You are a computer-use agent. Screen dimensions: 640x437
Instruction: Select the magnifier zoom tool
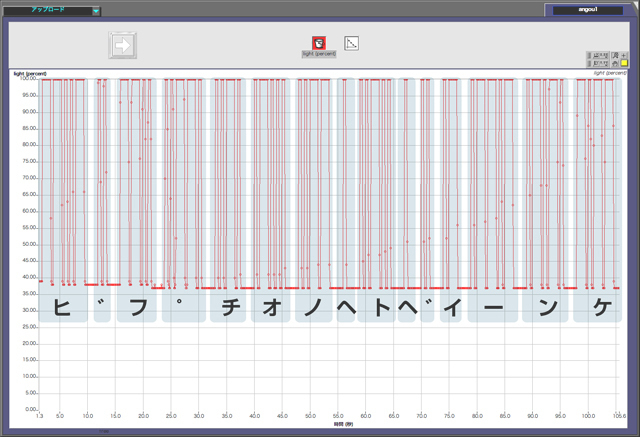coord(615,55)
